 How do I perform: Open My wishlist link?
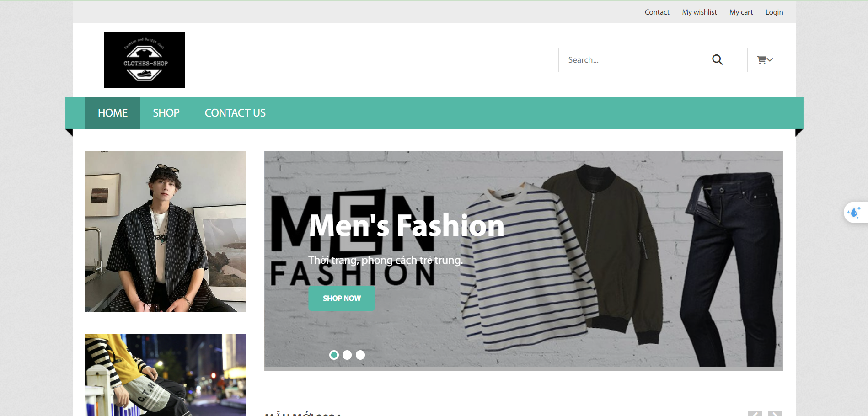[699, 12]
